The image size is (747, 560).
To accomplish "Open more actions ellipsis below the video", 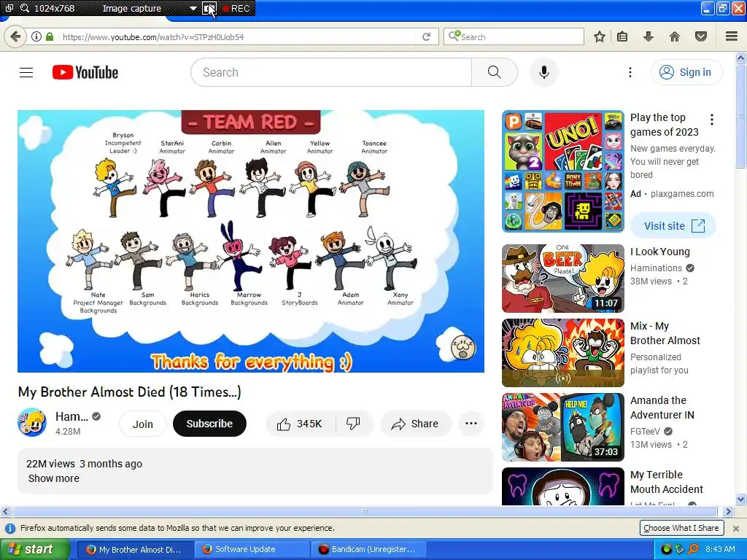I will [x=471, y=424].
